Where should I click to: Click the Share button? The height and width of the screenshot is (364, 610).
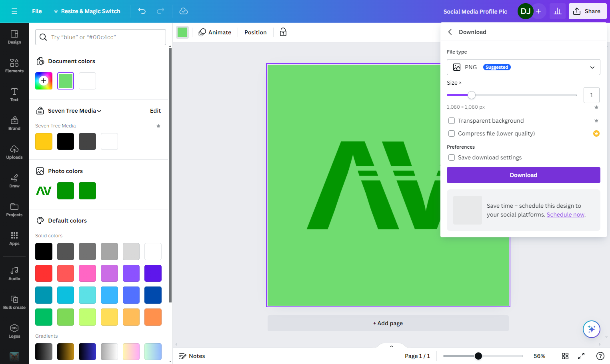pos(588,11)
